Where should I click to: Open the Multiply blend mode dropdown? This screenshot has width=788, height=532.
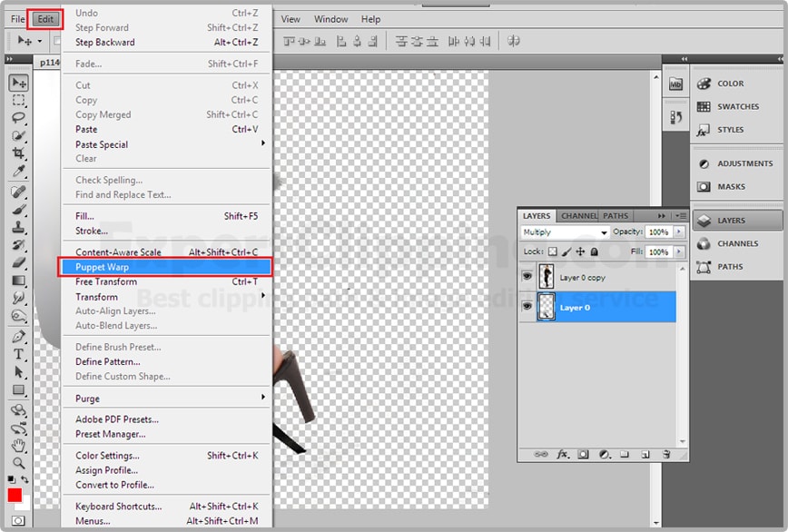565,232
